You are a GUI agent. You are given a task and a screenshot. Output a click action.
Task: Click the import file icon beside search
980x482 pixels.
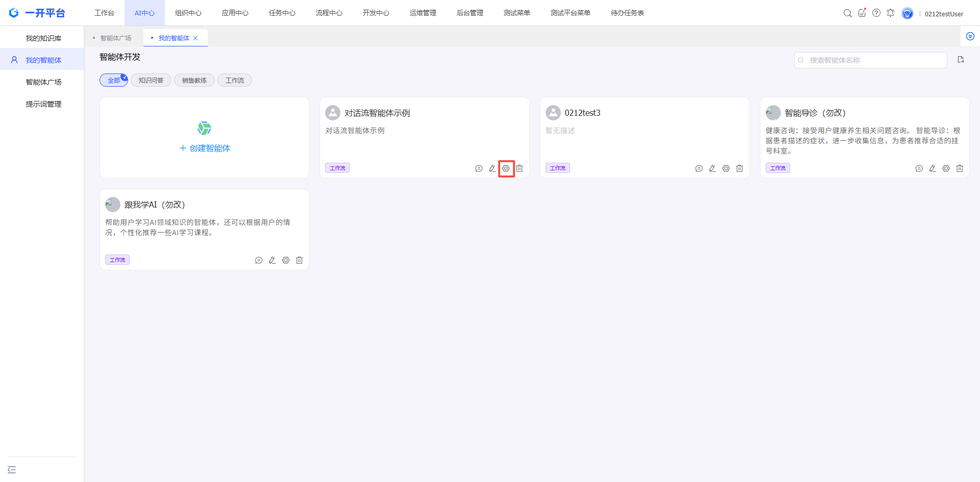click(x=961, y=60)
